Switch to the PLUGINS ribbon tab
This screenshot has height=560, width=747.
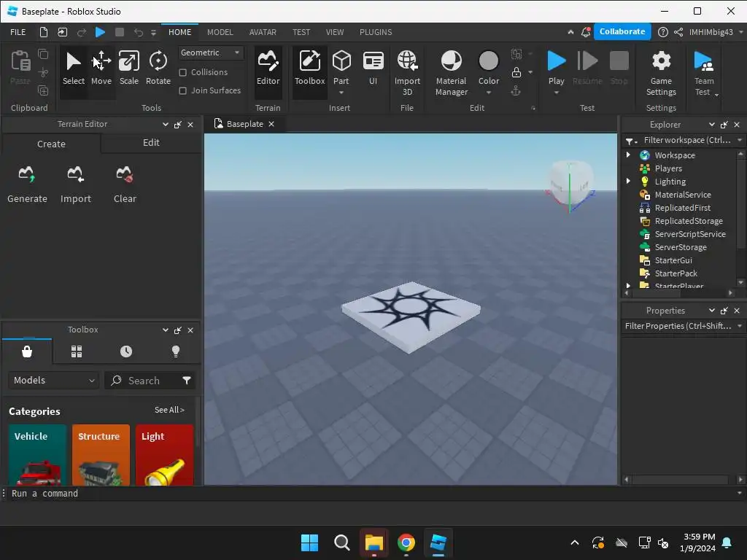(376, 32)
